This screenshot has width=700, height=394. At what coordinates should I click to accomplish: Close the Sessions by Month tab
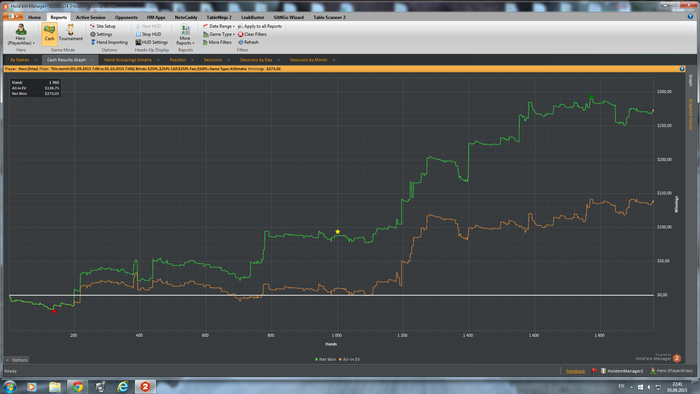tap(334, 60)
